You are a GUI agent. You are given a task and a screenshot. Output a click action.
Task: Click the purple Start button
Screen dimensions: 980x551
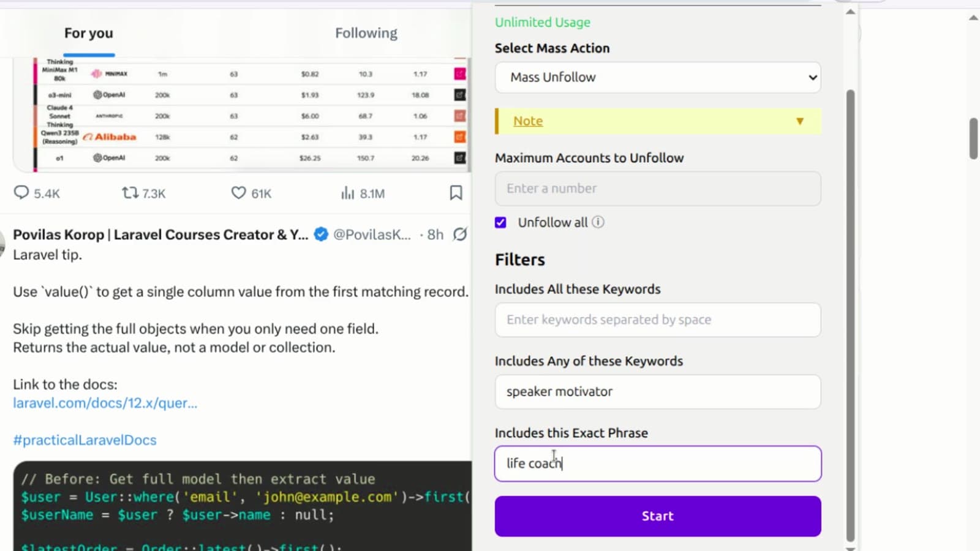(x=658, y=516)
